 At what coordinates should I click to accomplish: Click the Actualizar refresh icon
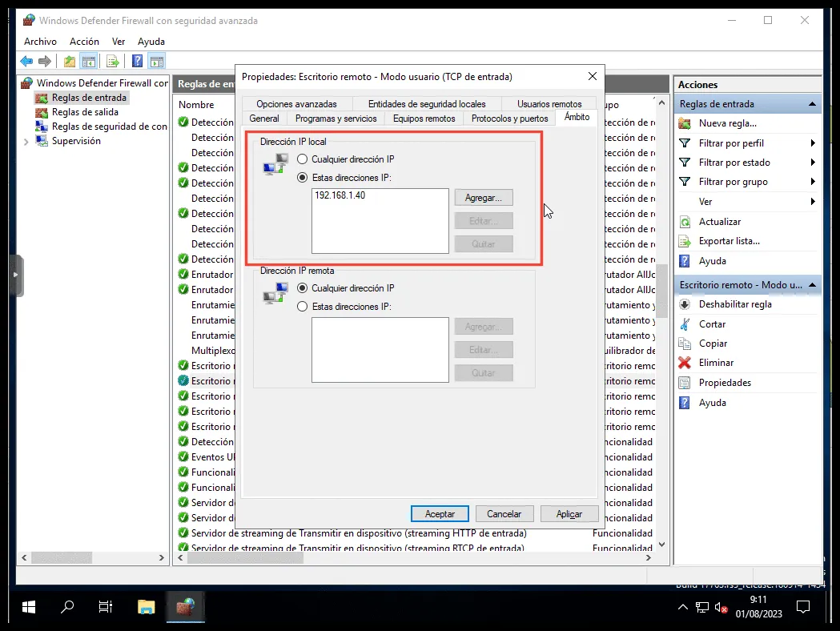click(x=685, y=222)
